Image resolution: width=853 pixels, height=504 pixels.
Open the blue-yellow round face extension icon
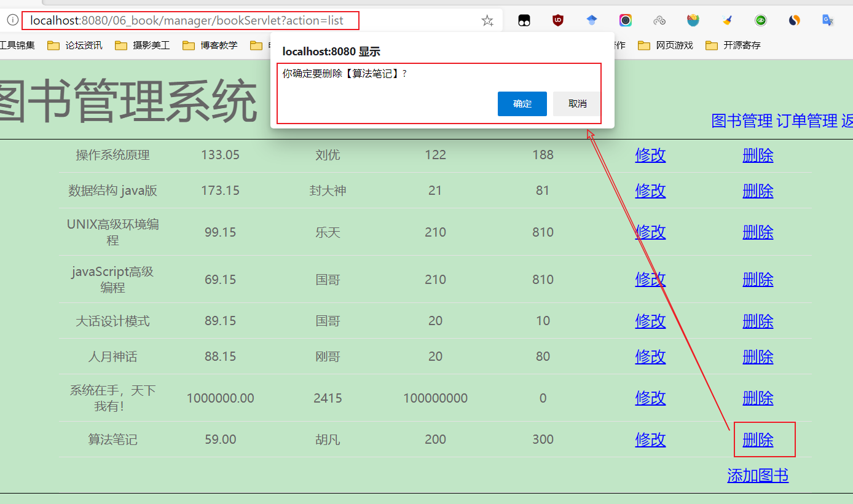pyautogui.click(x=693, y=20)
